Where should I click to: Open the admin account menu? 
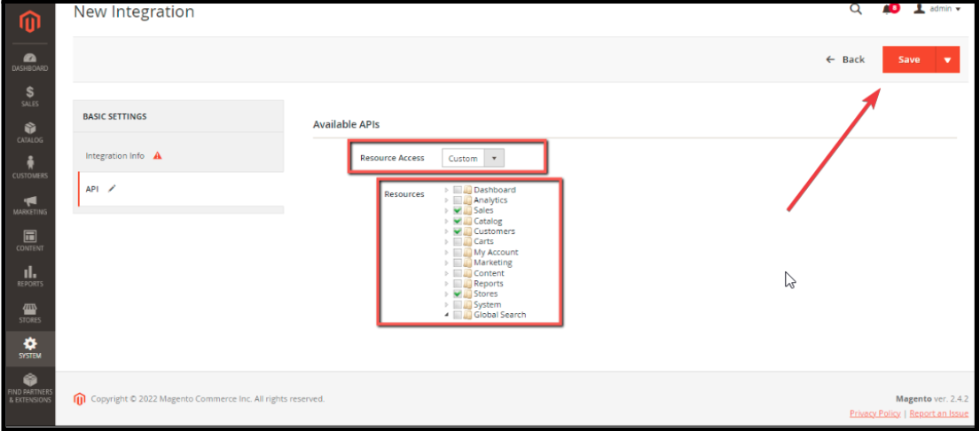pyautogui.click(x=937, y=9)
